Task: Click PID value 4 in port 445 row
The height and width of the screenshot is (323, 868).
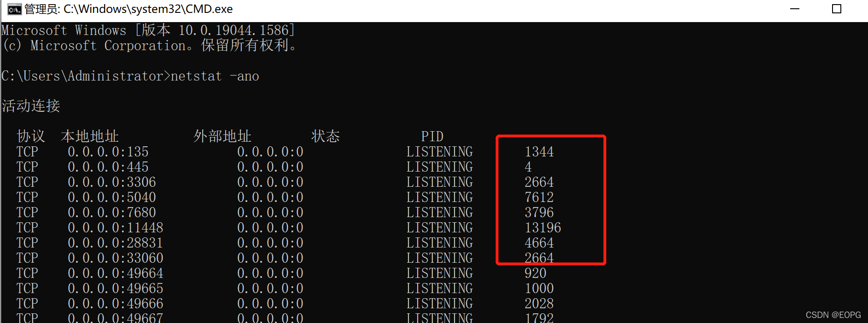Action: pos(528,167)
